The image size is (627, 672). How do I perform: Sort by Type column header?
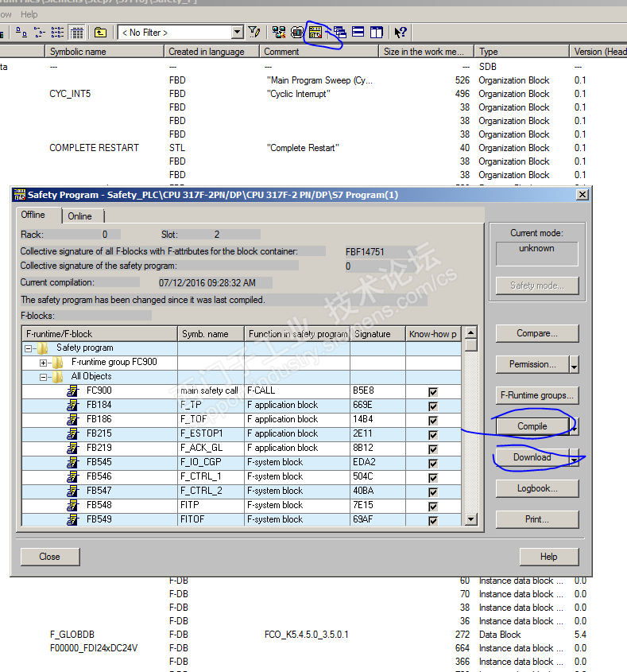click(521, 52)
